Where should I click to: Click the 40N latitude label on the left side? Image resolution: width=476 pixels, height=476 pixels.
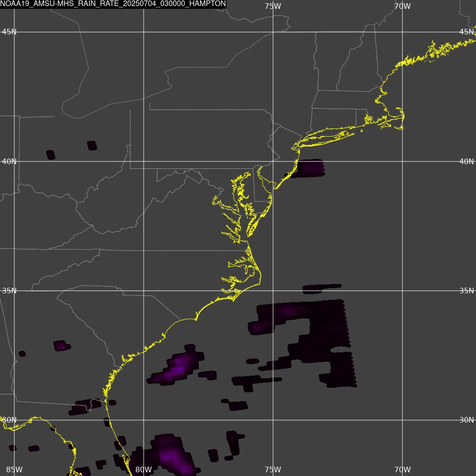[x=9, y=161]
